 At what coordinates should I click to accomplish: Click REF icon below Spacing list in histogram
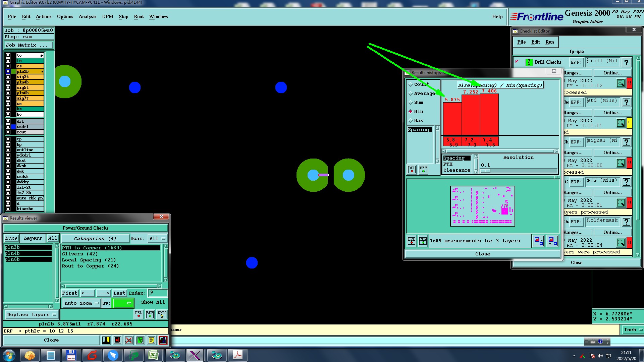423,170
